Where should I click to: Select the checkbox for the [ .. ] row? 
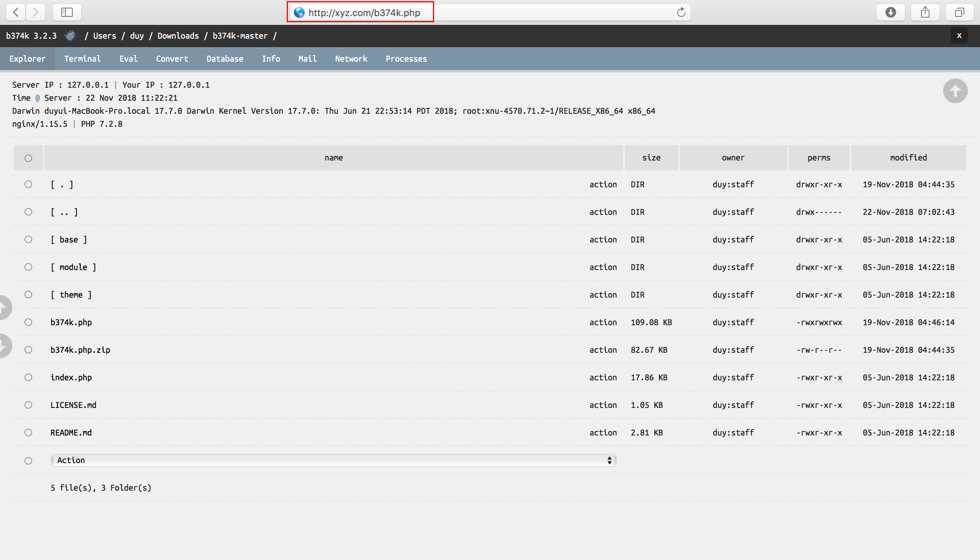point(28,212)
